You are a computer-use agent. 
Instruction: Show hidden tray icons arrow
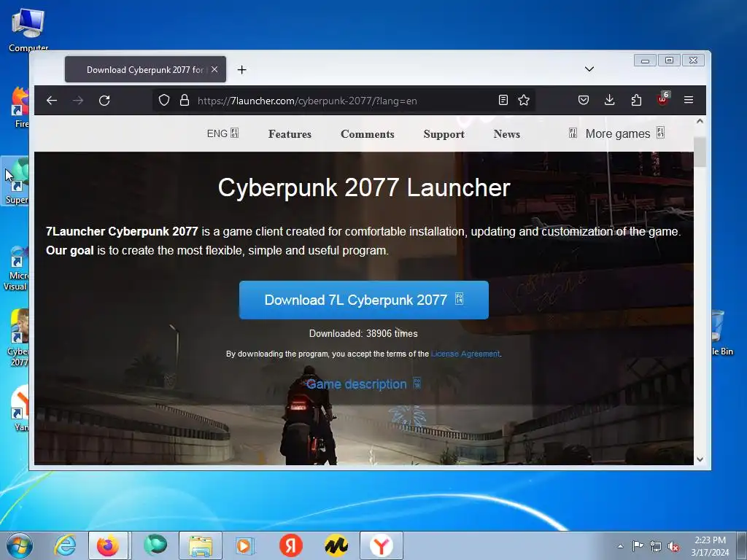click(x=620, y=546)
